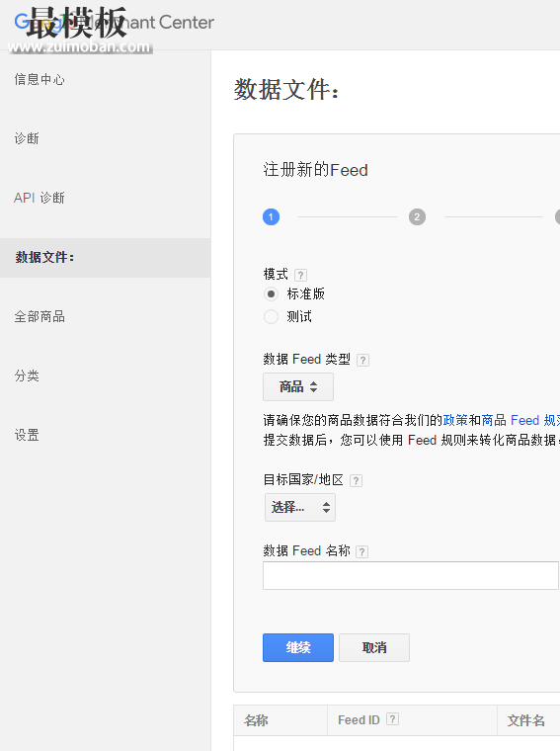Click the 数据 Feed 名称 text field
Screen dimensions: 560x751
(411, 576)
